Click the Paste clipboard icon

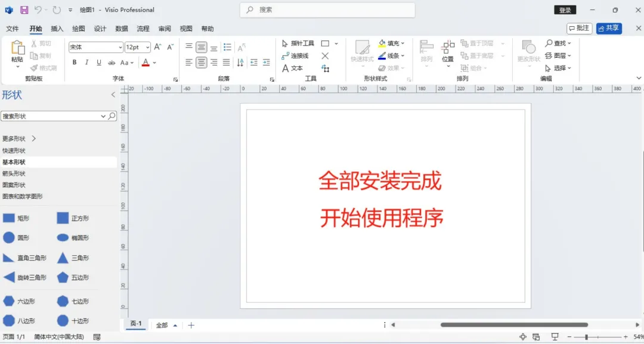pyautogui.click(x=18, y=47)
